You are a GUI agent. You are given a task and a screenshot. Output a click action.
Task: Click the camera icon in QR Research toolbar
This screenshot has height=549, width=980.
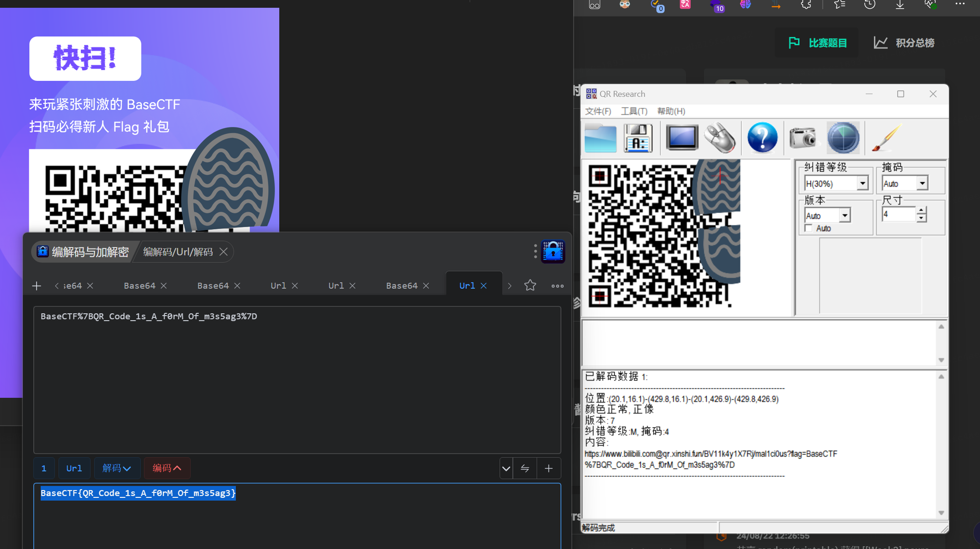[803, 138]
